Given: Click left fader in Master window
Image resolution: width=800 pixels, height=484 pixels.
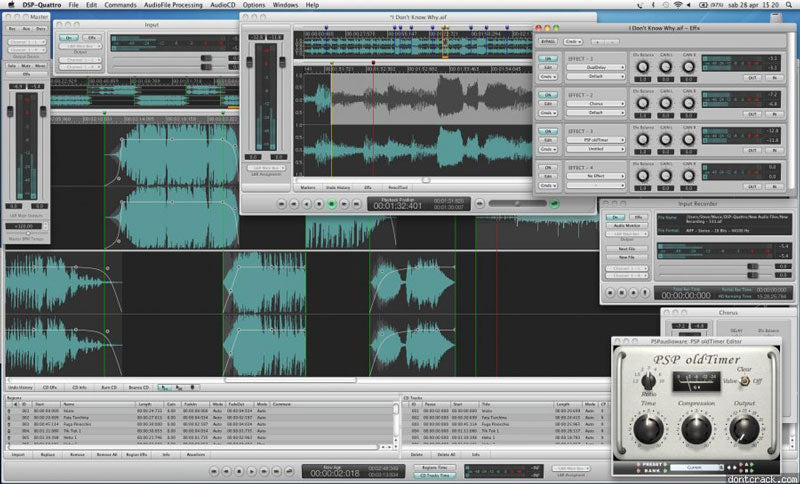Looking at the screenshot, I should pyautogui.click(x=10, y=111).
